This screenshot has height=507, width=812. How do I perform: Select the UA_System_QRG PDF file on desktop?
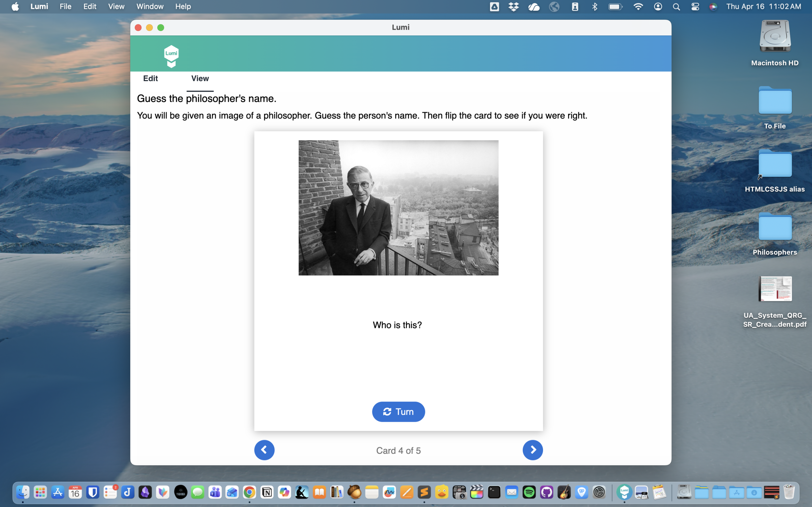(x=775, y=302)
